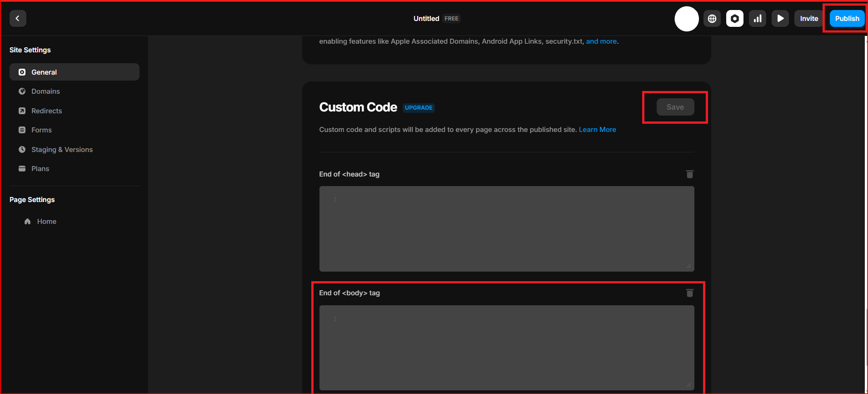Click the Custom Code Save button

point(675,107)
